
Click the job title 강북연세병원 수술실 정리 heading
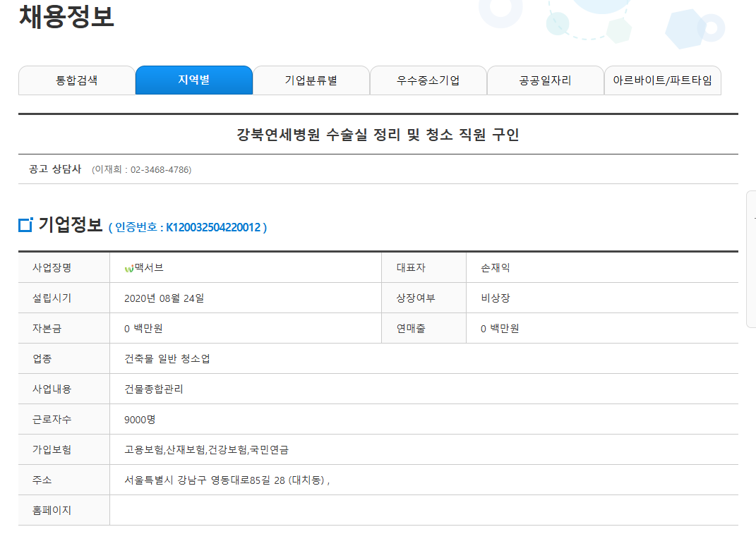pos(378,135)
